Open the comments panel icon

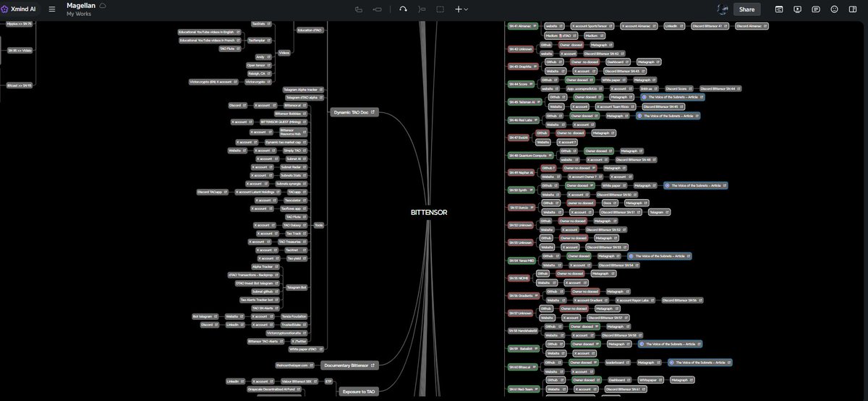[816, 9]
